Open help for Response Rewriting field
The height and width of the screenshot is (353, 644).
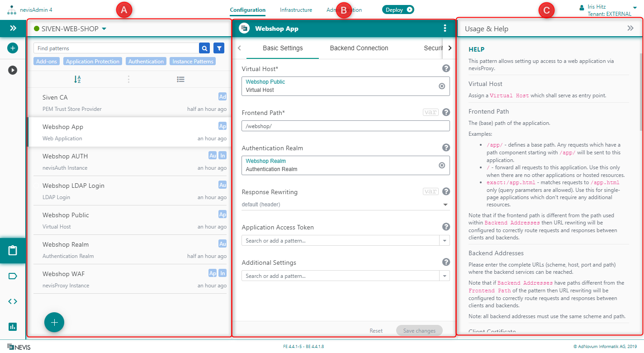[446, 191]
